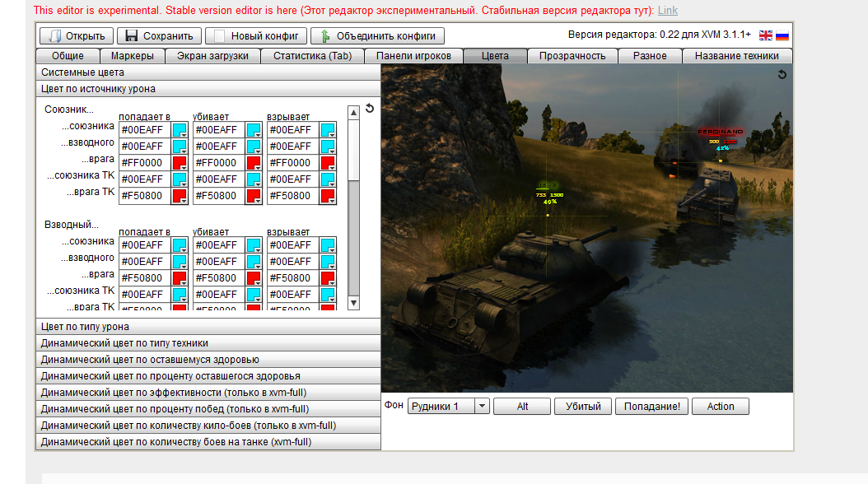Click the Action preview button
Viewport: 868px width, 484px height.
click(x=721, y=407)
